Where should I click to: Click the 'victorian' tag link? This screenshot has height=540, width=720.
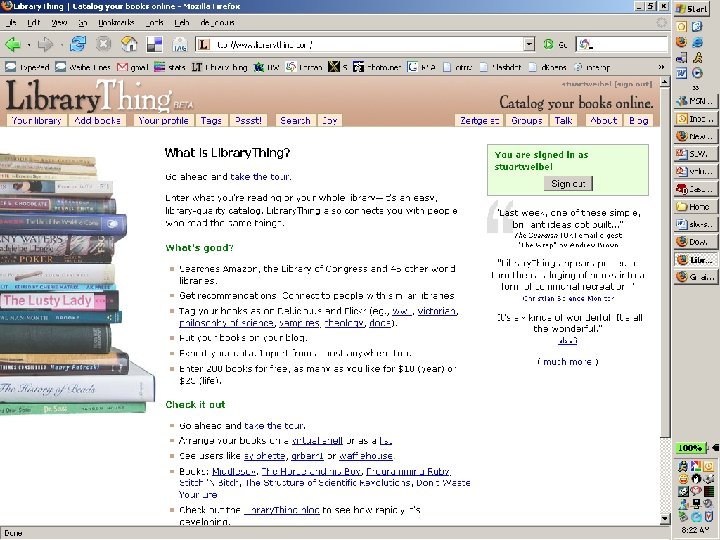pos(437,311)
